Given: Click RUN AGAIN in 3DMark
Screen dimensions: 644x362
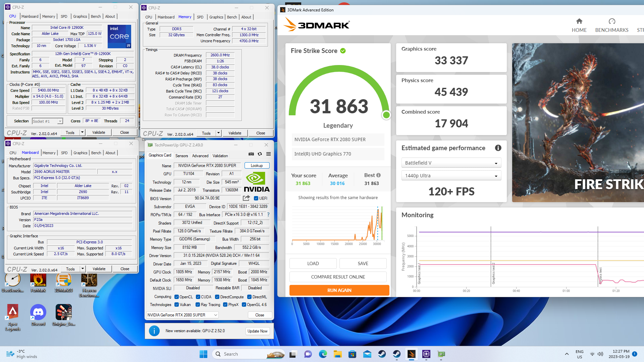Looking at the screenshot, I should coord(339,290).
